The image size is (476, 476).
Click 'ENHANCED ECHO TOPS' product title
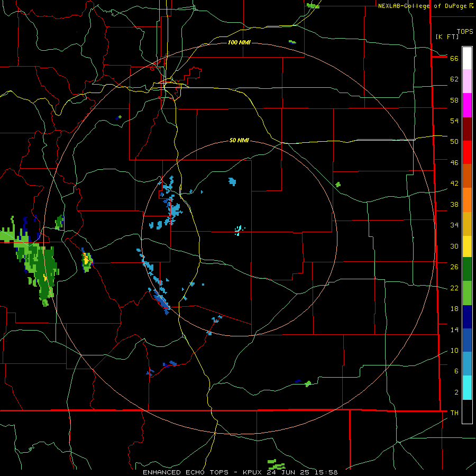tap(186, 472)
